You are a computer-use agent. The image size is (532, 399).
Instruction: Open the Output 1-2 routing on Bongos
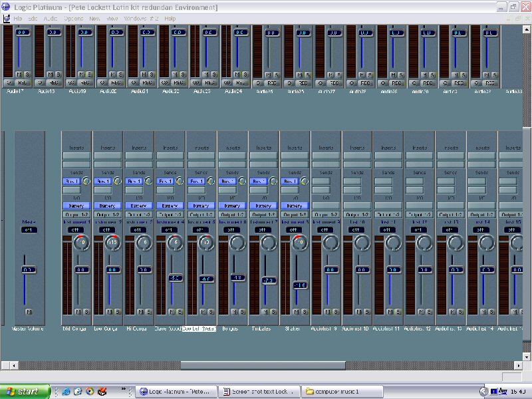pos(230,214)
